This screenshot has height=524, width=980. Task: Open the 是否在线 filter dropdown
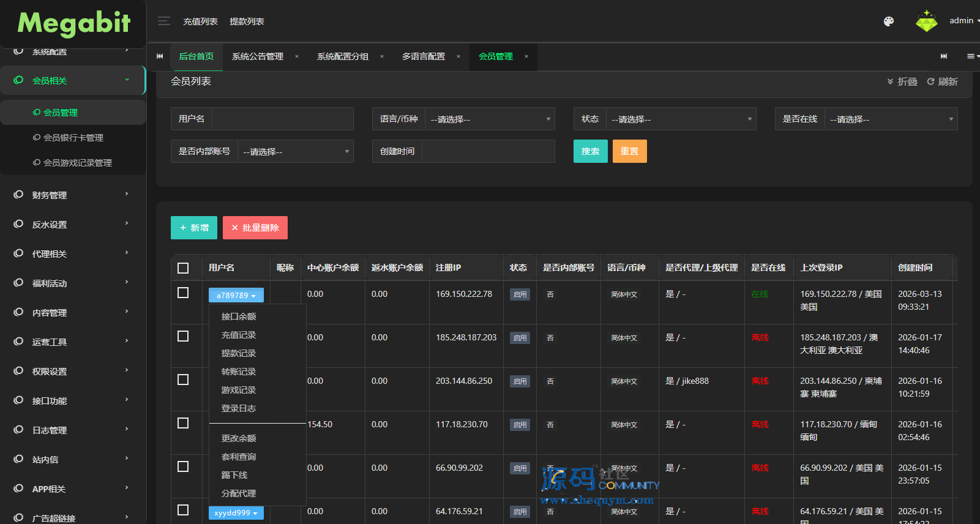(891, 119)
